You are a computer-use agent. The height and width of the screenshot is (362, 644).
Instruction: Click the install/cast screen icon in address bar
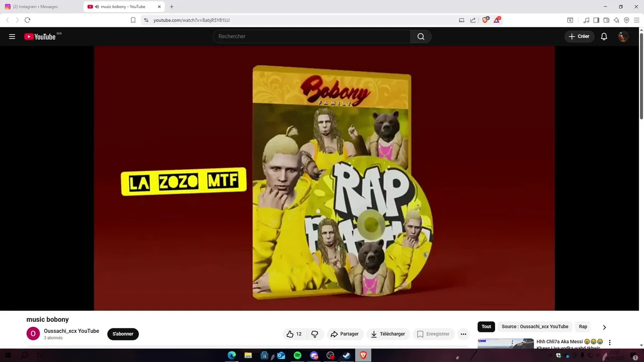461,20
